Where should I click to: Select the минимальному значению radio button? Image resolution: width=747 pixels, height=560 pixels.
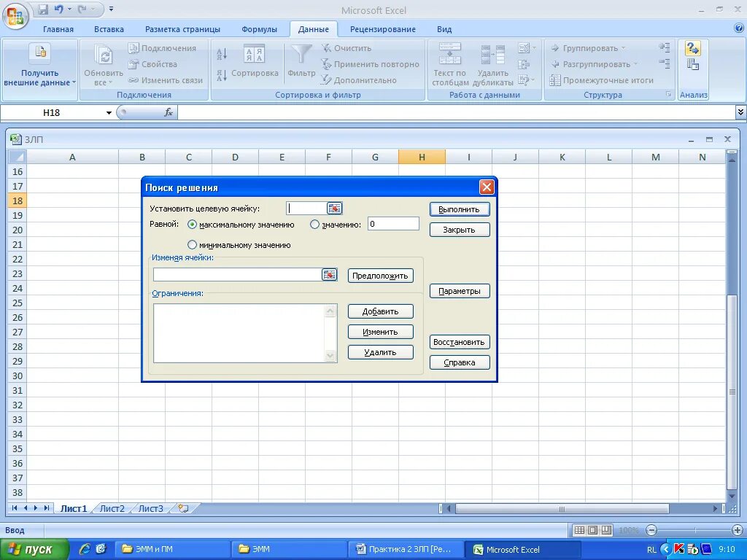(x=192, y=245)
